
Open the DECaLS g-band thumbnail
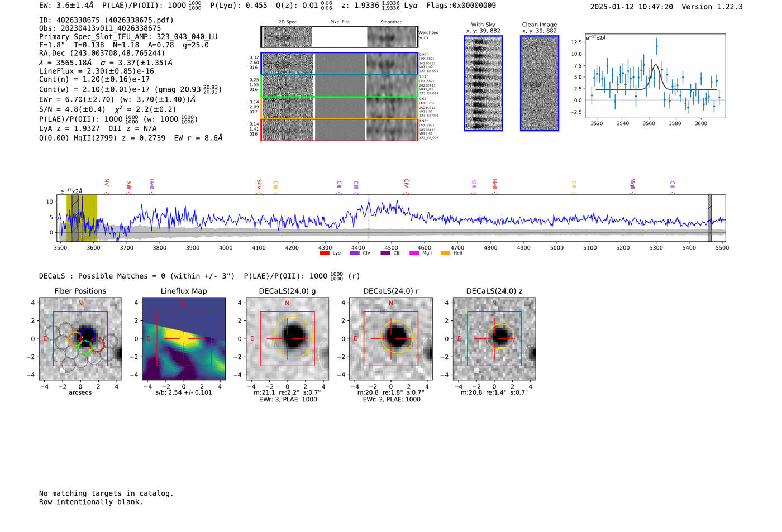pos(288,339)
